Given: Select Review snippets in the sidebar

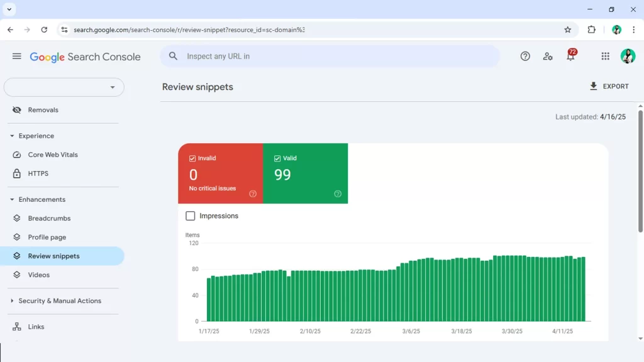Looking at the screenshot, I should pos(62,256).
